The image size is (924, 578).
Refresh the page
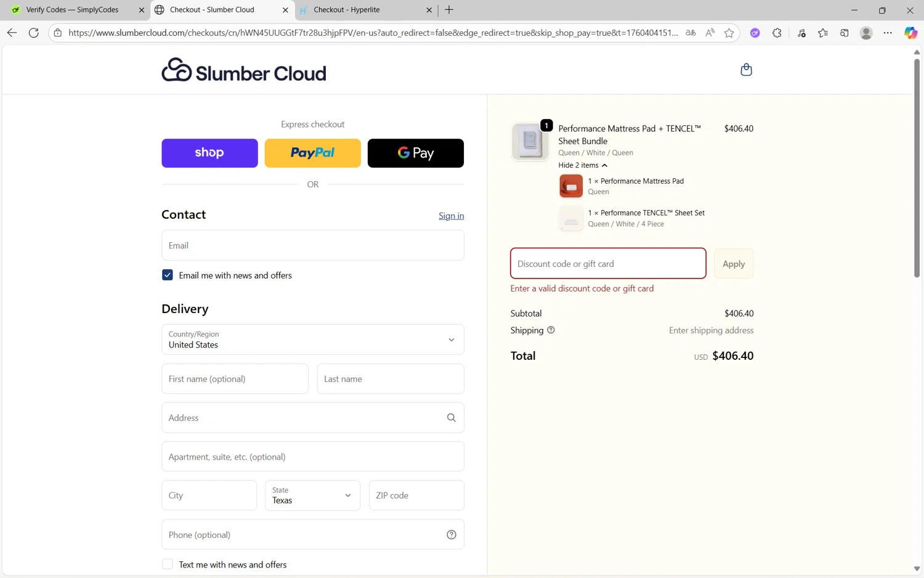pos(34,33)
